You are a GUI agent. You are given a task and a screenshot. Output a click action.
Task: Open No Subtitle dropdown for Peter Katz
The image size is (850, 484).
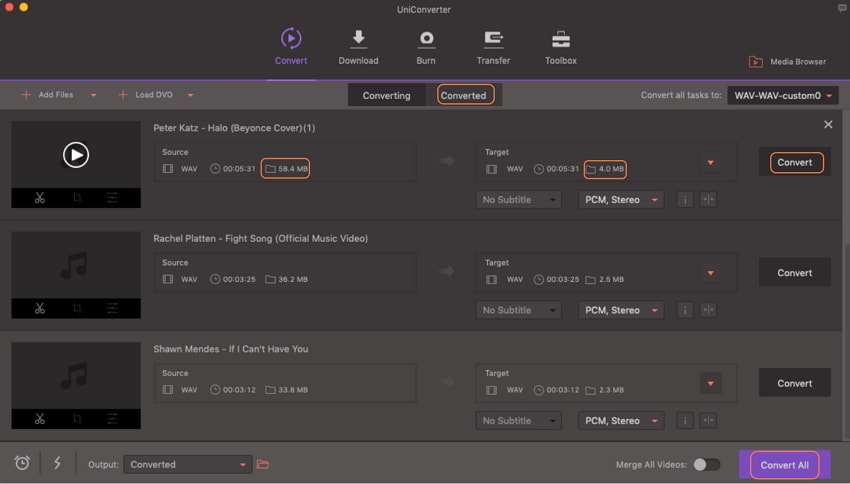pos(519,199)
